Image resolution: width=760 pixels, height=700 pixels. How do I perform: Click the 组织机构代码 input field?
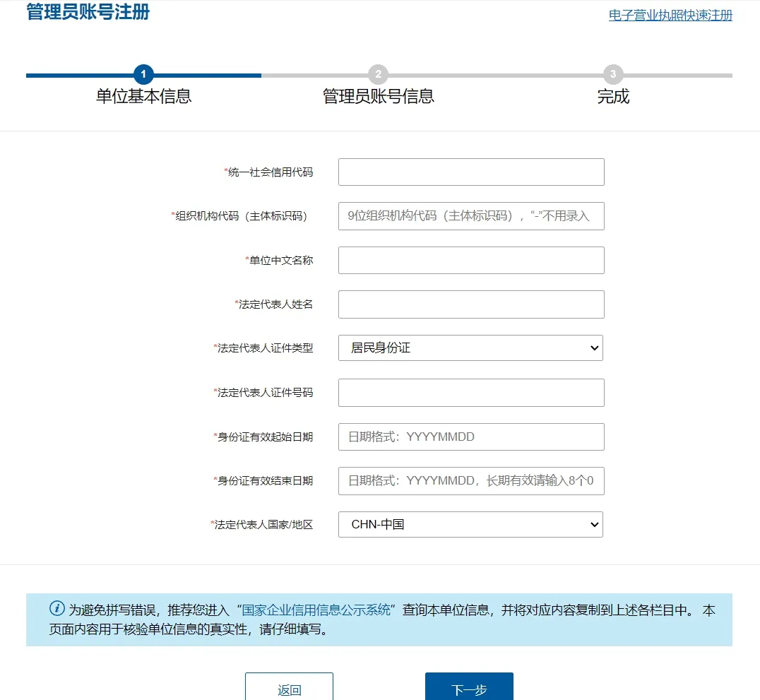tap(471, 216)
